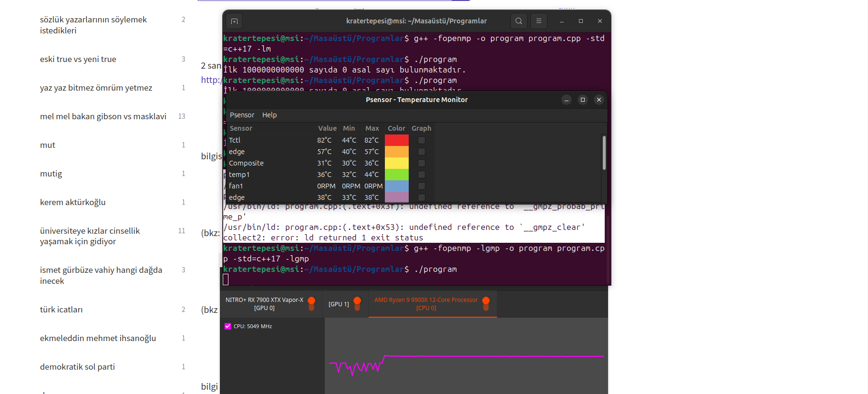The image size is (868, 394).
Task: Open topic 'ismet gürbüze vahiy hangi dağda inecek'
Action: pyautogui.click(x=101, y=275)
